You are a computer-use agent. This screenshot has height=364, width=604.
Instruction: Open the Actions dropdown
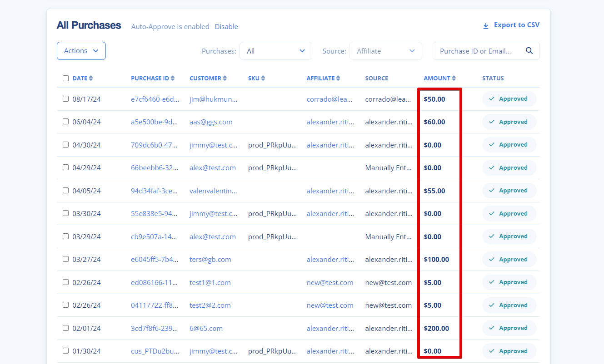pos(81,51)
